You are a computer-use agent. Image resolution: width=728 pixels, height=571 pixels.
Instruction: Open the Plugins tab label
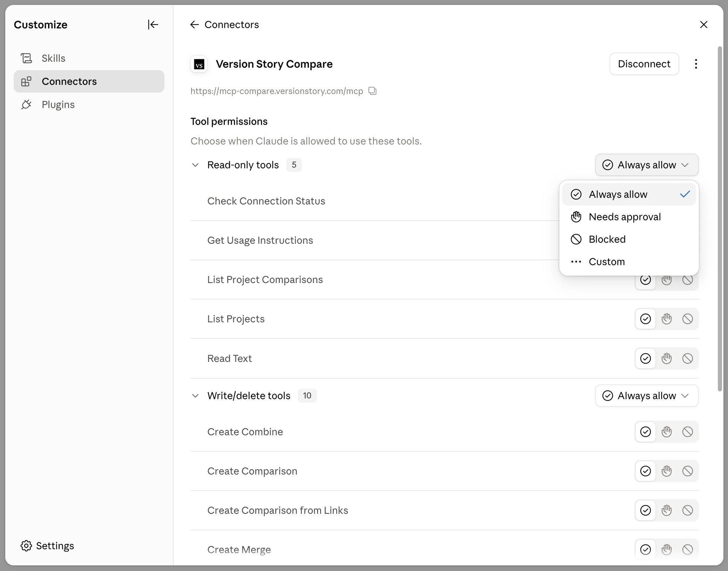pos(58,105)
